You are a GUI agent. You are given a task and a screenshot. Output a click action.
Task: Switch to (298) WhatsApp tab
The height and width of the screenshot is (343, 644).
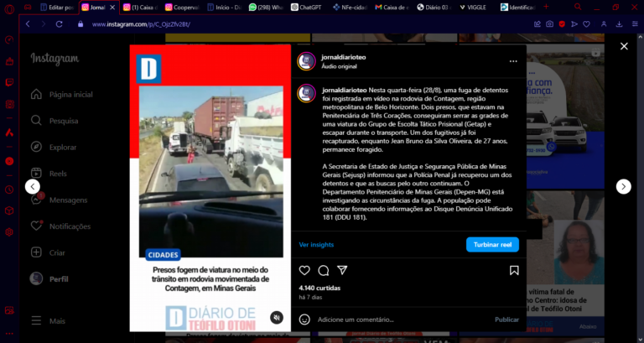pos(266,8)
